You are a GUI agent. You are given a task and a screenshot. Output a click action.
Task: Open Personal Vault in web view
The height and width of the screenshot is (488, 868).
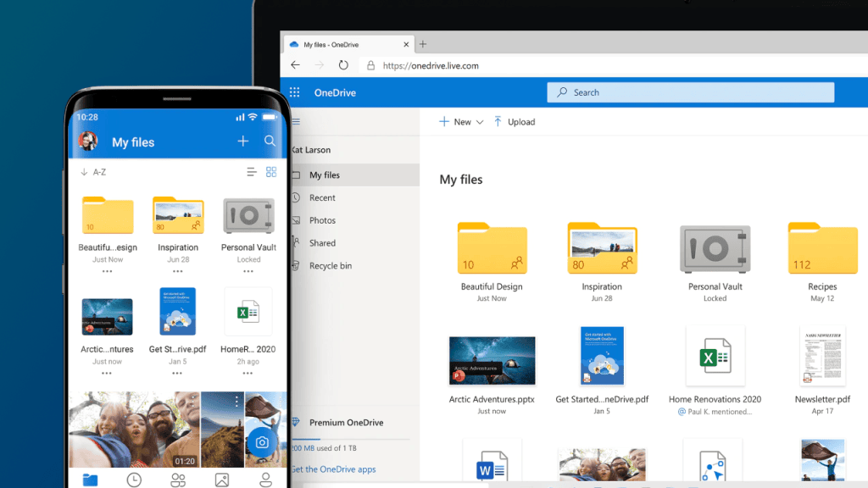pyautogui.click(x=715, y=249)
